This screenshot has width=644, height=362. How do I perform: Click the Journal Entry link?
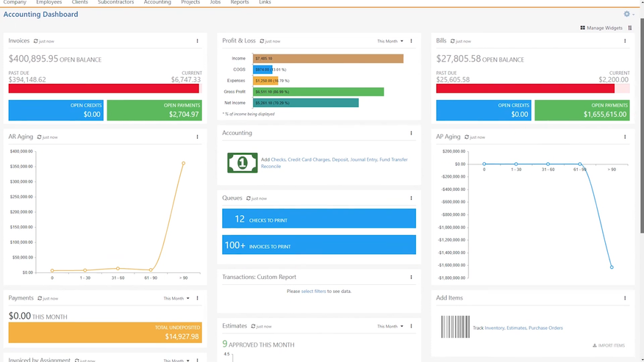point(365,159)
